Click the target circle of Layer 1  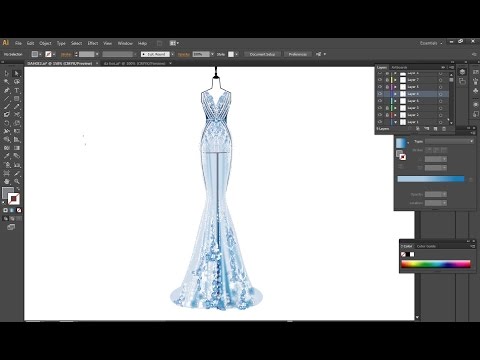[441, 122]
